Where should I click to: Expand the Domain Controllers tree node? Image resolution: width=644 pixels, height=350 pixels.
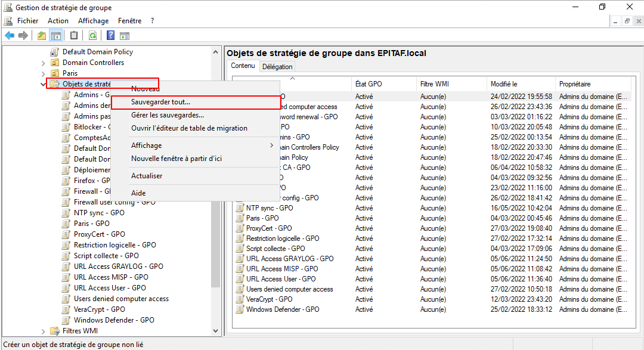tap(44, 63)
